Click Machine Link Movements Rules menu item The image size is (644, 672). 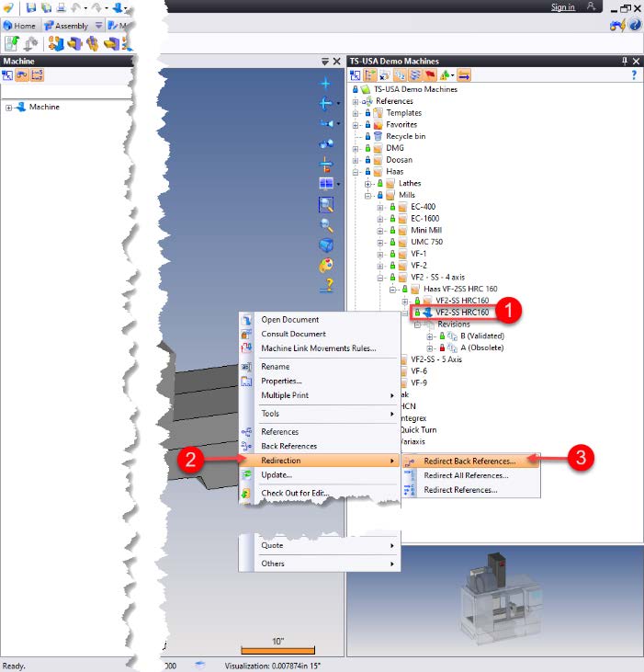319,348
